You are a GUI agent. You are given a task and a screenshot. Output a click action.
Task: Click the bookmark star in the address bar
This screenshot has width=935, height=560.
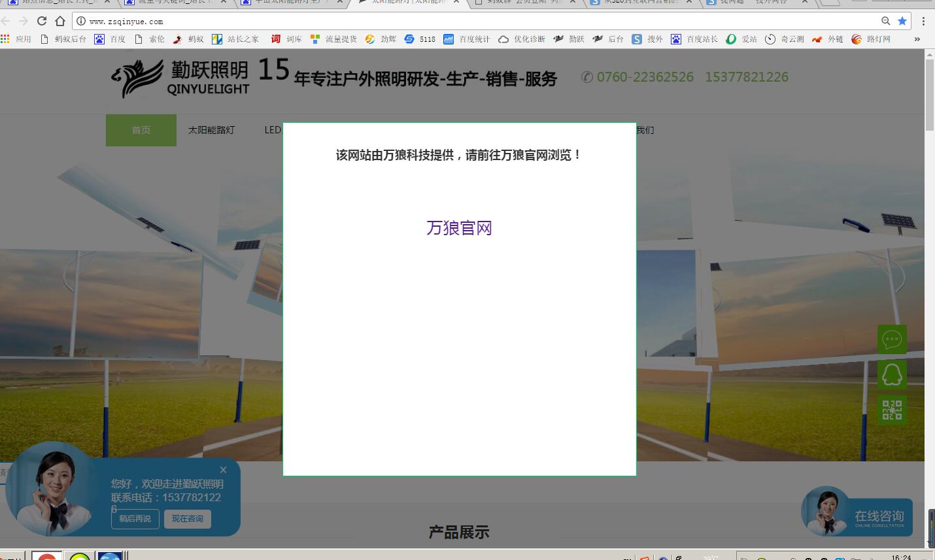point(902,20)
